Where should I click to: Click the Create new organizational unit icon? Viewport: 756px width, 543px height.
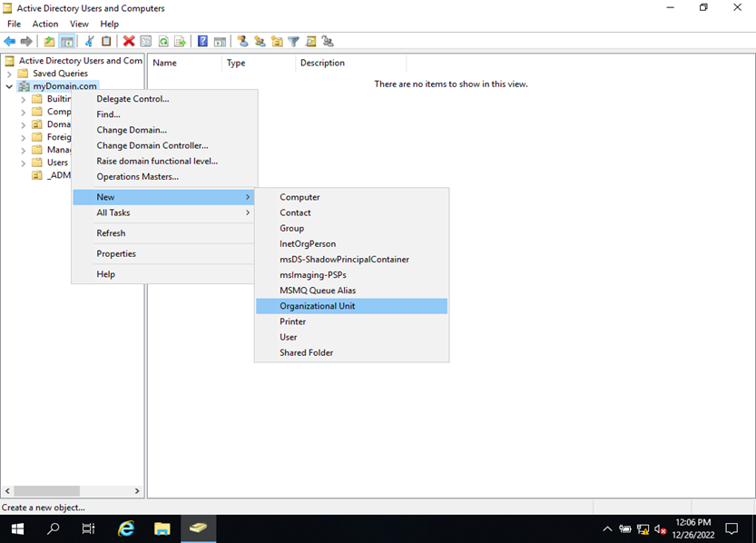point(277,42)
